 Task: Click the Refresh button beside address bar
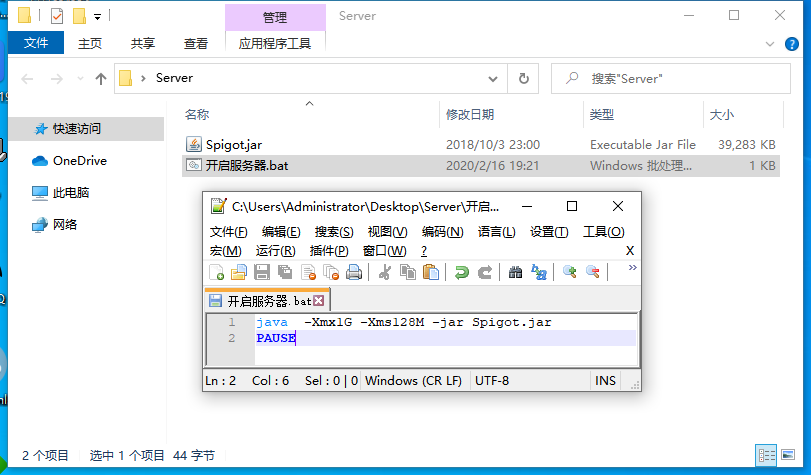point(523,79)
